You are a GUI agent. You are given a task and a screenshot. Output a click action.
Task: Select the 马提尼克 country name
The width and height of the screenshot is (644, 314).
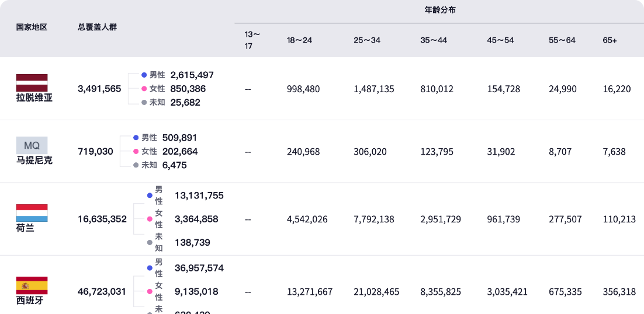[34, 161]
